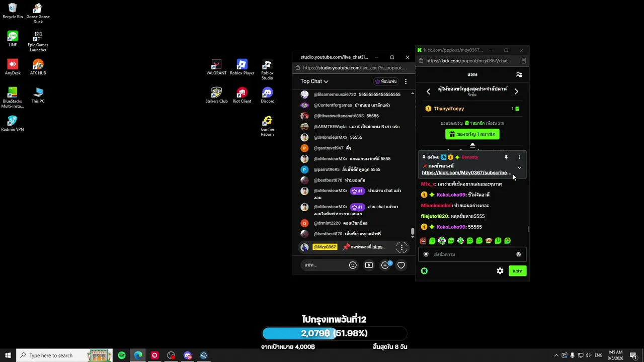Click green gift 1 subscription button

[472, 134]
